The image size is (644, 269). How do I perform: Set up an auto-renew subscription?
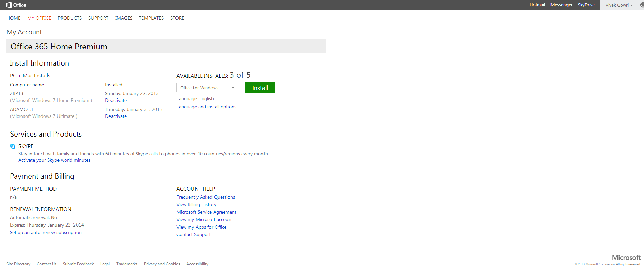pyautogui.click(x=46, y=232)
